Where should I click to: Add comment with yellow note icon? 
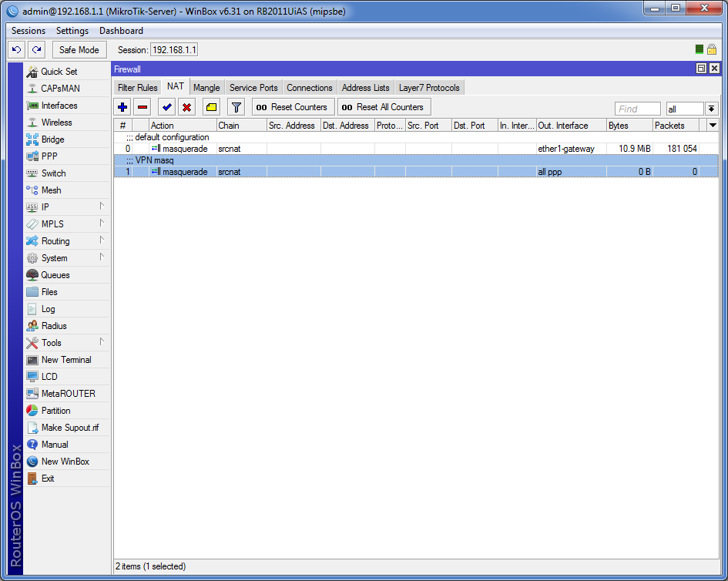(x=211, y=107)
